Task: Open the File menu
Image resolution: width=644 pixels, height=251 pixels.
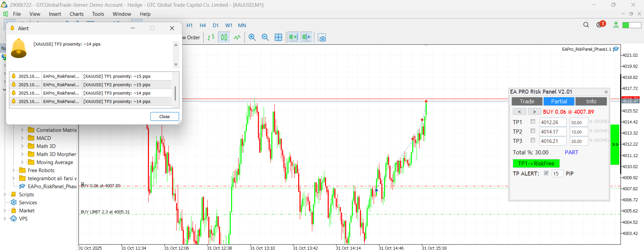Action: [17, 14]
